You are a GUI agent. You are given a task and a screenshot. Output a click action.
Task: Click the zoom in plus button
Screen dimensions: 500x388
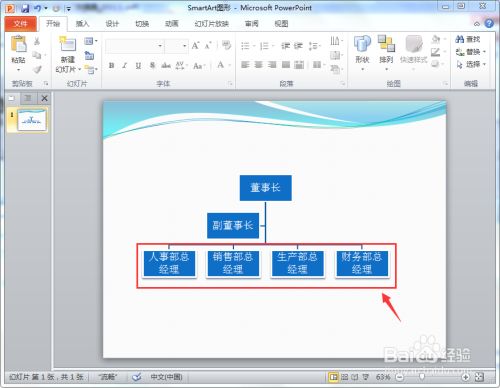465,377
